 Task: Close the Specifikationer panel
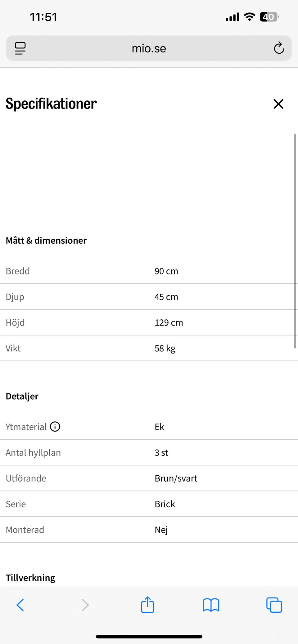coord(278,104)
